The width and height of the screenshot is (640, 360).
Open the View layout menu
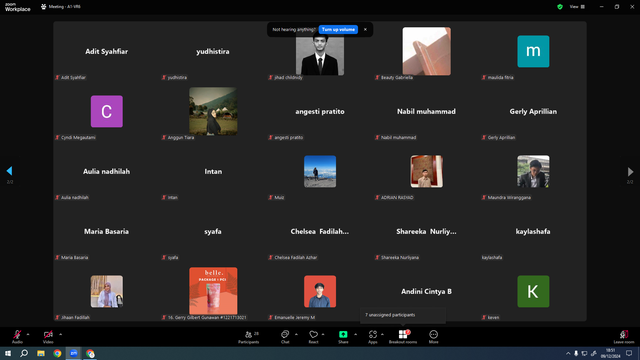tap(577, 7)
